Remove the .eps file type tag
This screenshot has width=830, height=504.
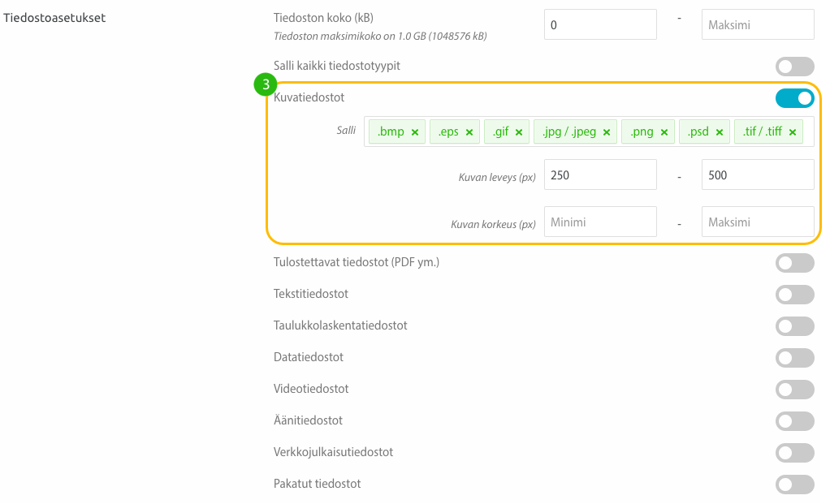click(x=469, y=132)
